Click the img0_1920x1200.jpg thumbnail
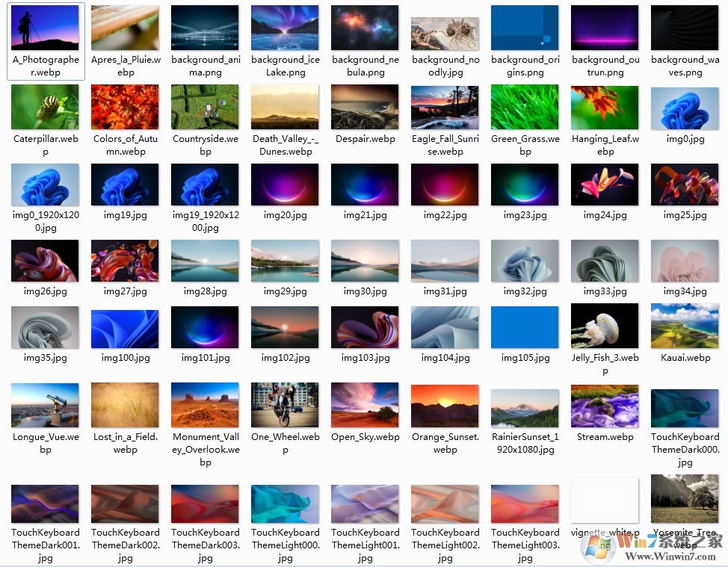The width and height of the screenshot is (728, 567). (x=45, y=185)
